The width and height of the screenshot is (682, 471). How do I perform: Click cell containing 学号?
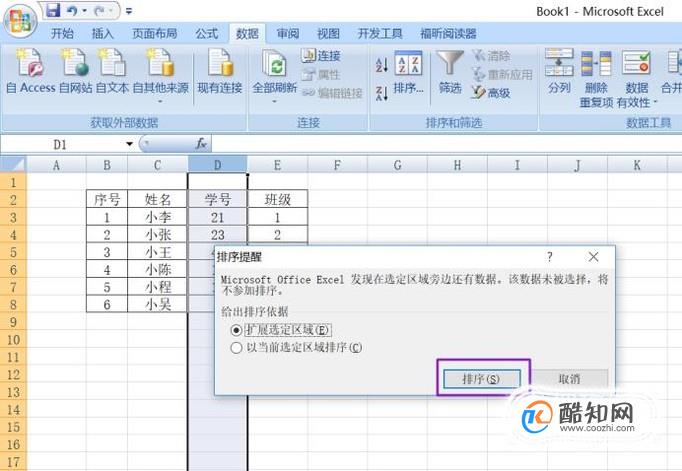(x=217, y=200)
